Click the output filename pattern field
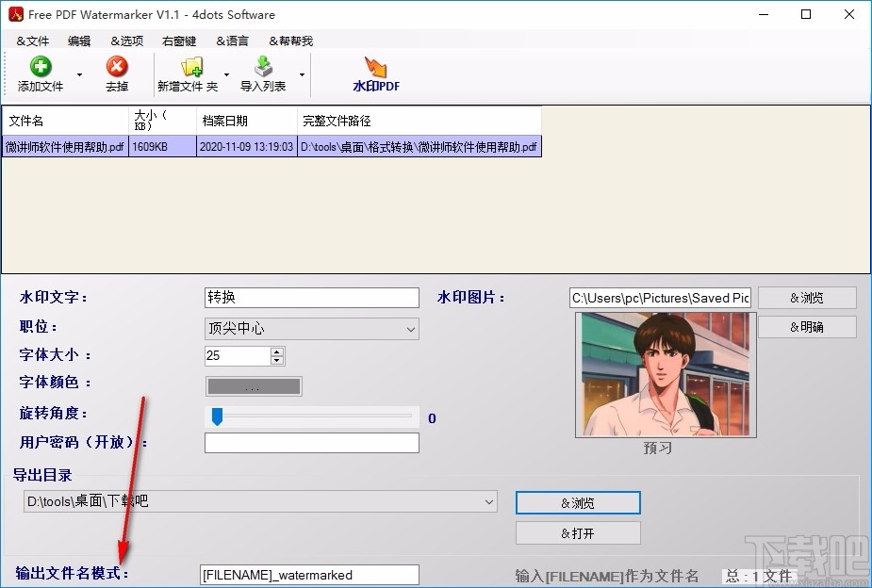This screenshot has height=588, width=872. coord(309,575)
